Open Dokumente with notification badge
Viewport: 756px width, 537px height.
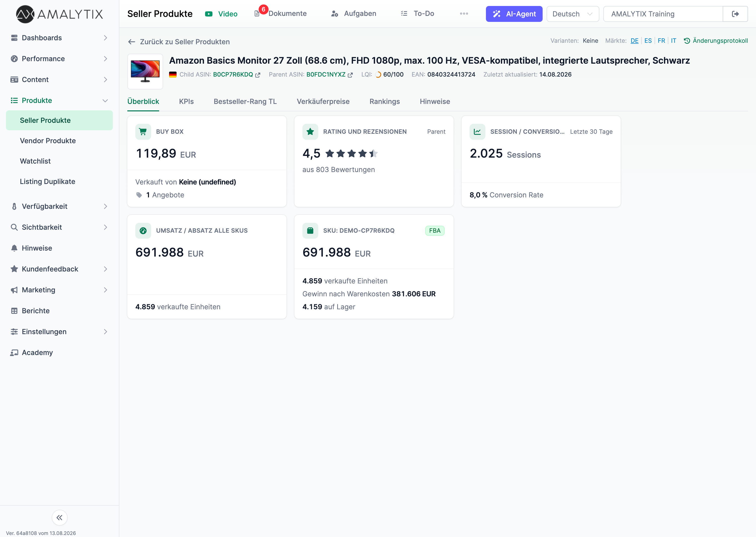click(281, 14)
